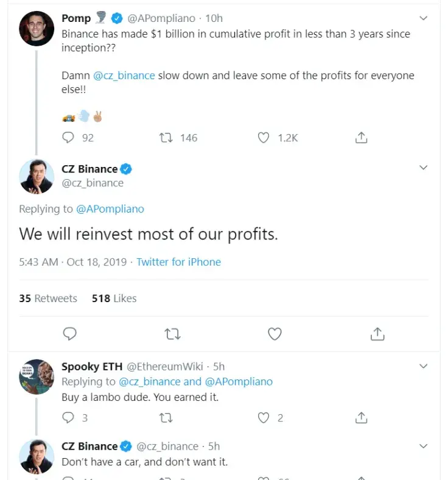The width and height of the screenshot is (448, 480).
Task: Share Pomp's tweet via share icon
Action: click(361, 138)
